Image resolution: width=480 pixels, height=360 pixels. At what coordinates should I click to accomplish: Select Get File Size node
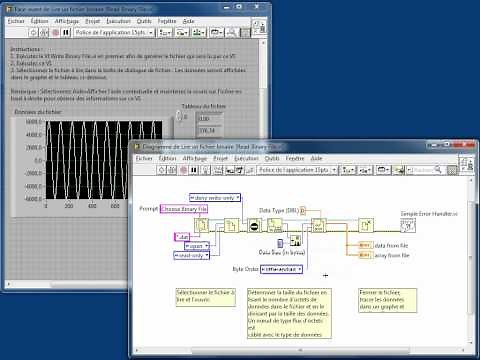click(x=275, y=226)
